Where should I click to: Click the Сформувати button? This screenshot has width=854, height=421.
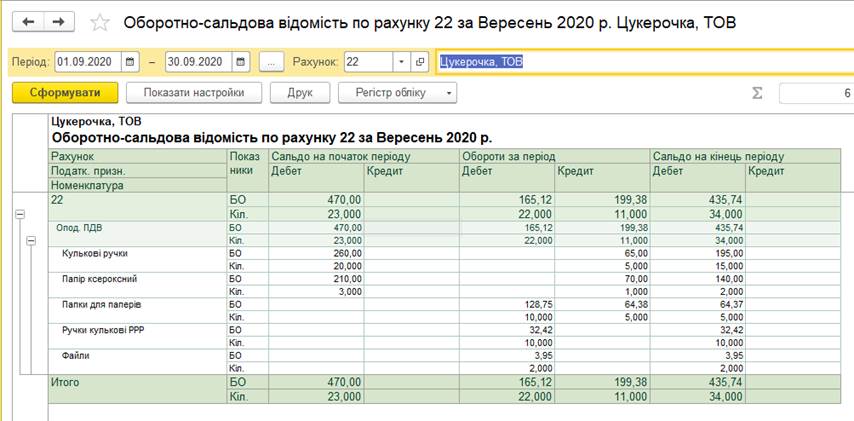[65, 93]
